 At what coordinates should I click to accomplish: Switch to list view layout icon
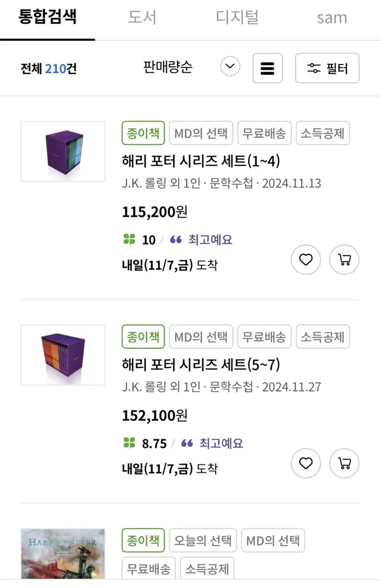click(x=267, y=68)
